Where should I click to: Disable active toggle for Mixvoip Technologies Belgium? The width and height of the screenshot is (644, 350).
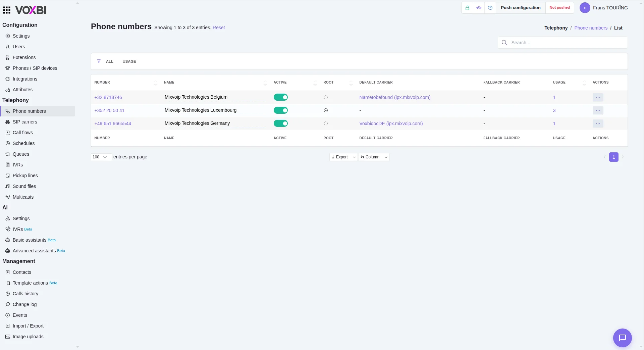[x=281, y=97]
